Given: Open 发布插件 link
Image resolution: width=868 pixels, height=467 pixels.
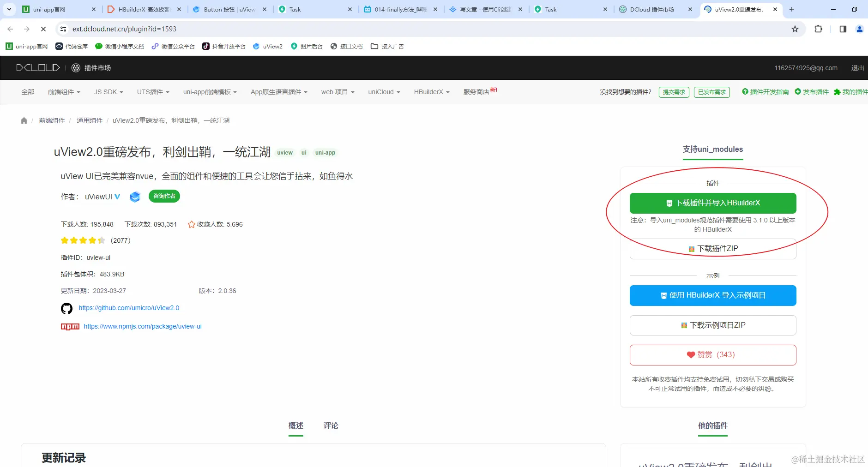Looking at the screenshot, I should tap(812, 92).
